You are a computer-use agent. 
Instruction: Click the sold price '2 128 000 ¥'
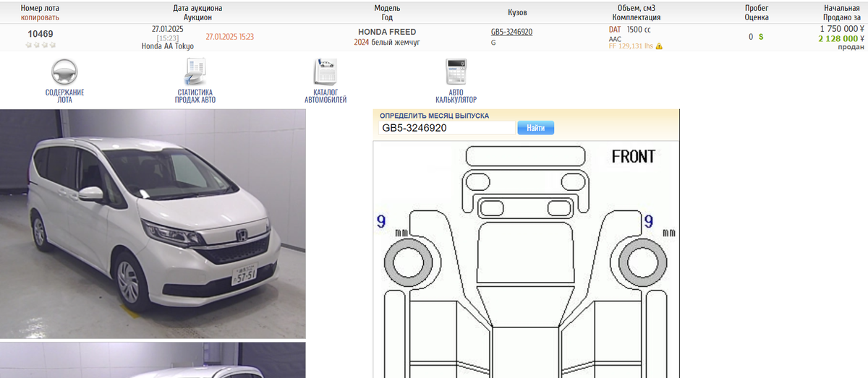coord(841,38)
